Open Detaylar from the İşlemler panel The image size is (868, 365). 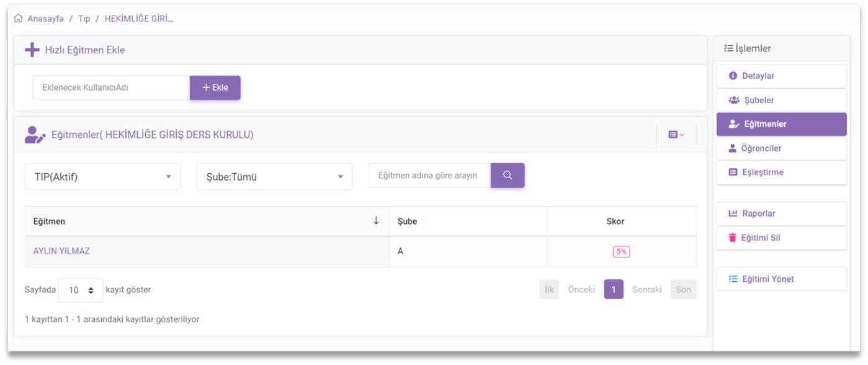coord(781,76)
